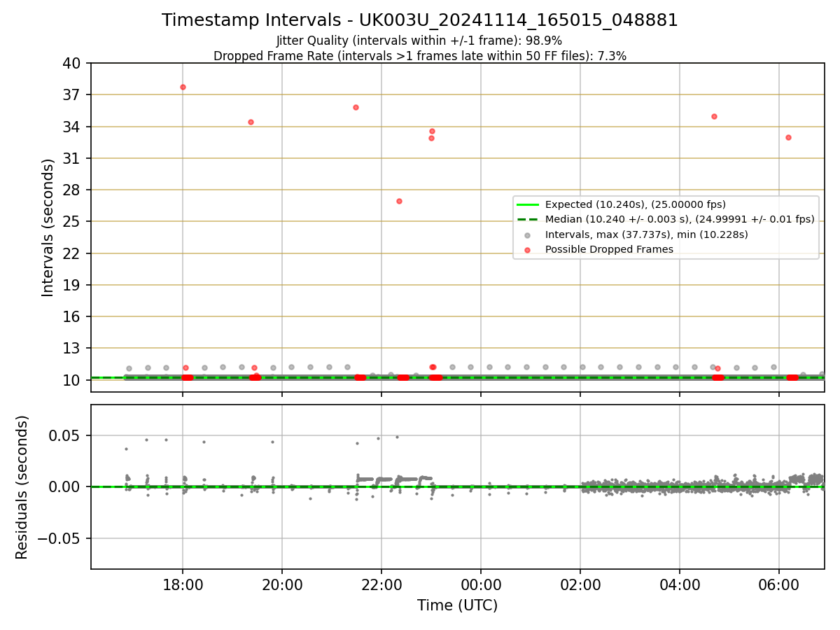Click the highest red point near 37.7 seconds
Screen dimensions: 840x630
[183, 87]
